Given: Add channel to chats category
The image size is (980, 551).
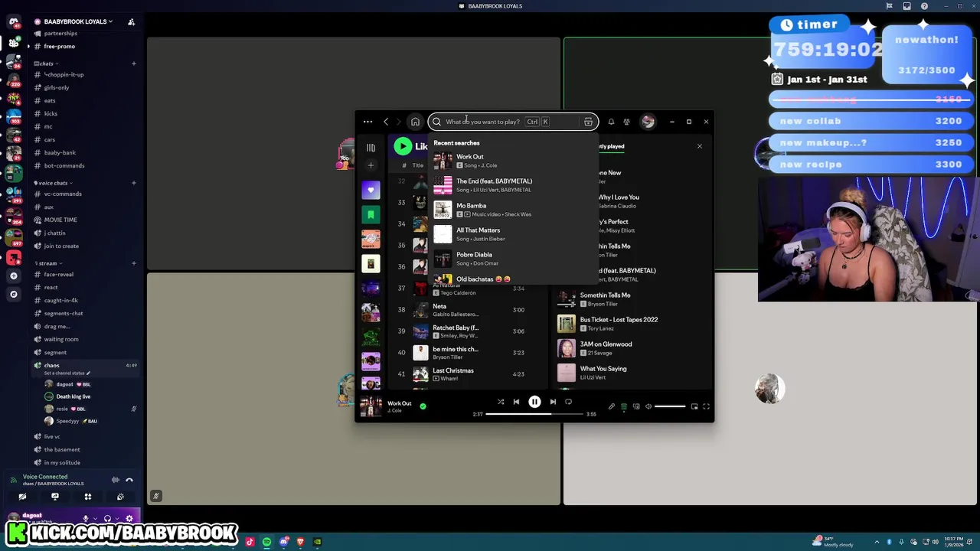Looking at the screenshot, I should [134, 64].
